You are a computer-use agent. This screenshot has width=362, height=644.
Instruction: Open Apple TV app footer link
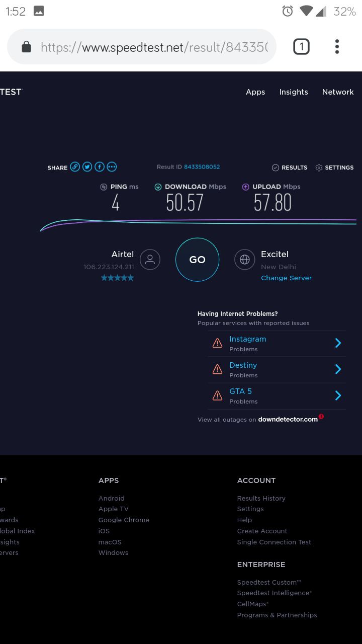[114, 509]
